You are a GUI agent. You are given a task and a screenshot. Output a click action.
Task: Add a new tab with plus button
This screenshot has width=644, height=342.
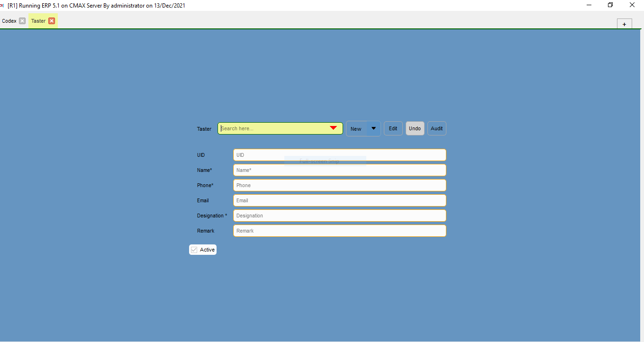(x=624, y=24)
